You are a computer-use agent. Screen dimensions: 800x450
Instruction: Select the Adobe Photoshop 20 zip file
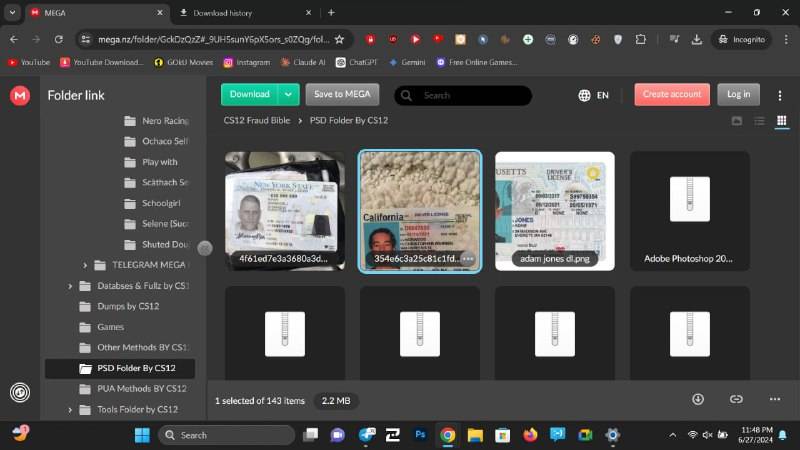point(690,211)
